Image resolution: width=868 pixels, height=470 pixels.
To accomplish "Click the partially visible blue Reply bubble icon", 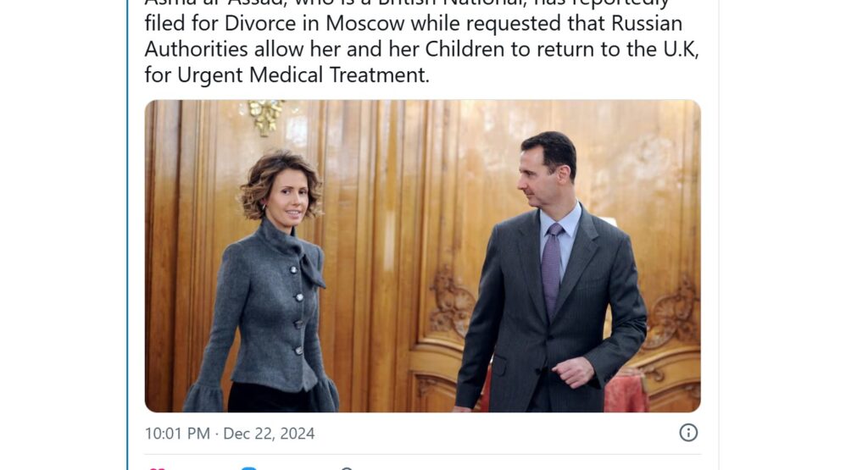I will click(x=249, y=468).
